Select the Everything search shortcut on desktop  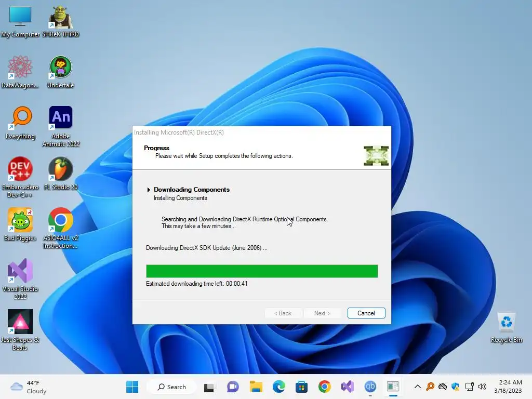pyautogui.click(x=20, y=123)
